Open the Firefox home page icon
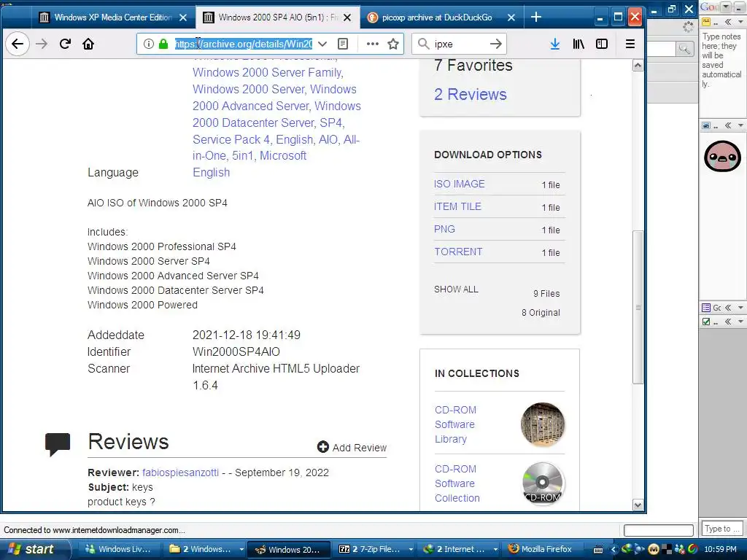 click(88, 44)
